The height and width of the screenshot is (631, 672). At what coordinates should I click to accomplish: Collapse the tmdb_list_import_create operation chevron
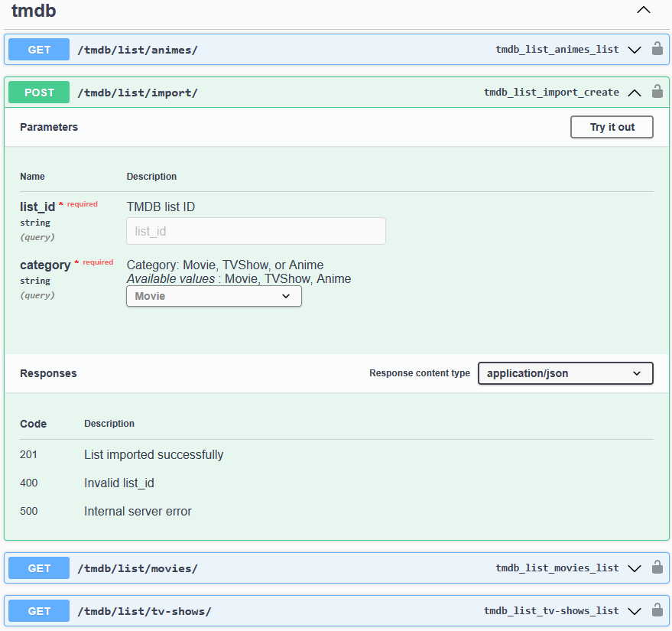click(x=635, y=93)
